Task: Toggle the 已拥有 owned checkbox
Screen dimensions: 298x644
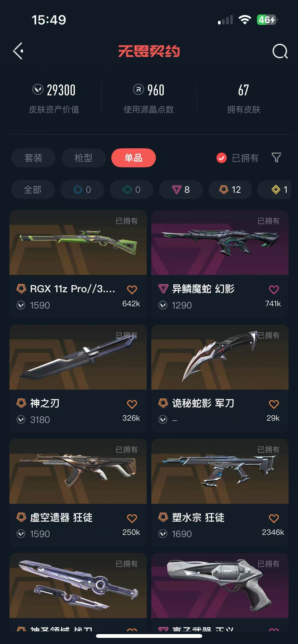Action: tap(221, 158)
